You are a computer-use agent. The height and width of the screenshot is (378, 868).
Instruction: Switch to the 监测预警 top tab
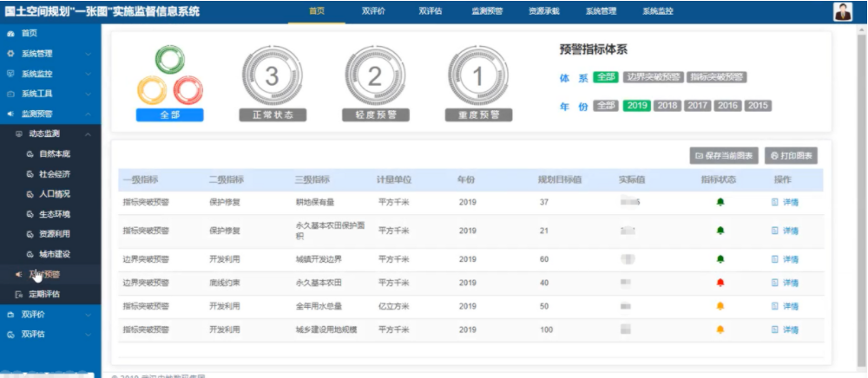[x=487, y=11]
